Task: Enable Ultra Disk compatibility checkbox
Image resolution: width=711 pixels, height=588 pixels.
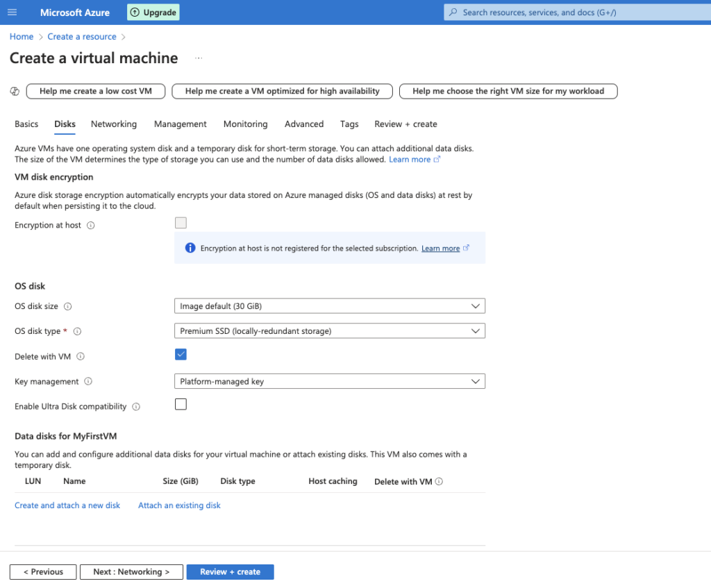Action: pos(181,404)
